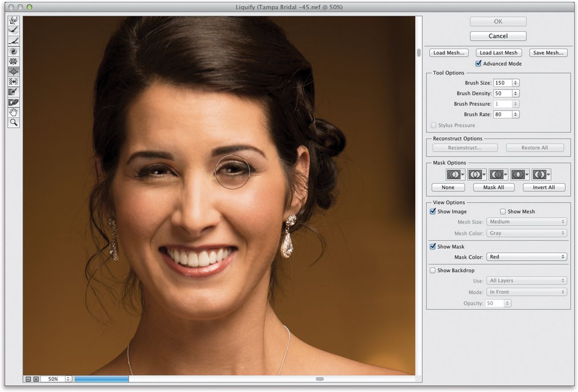Click Save Mesh button
Screen dimensions: 578x392
[548, 52]
